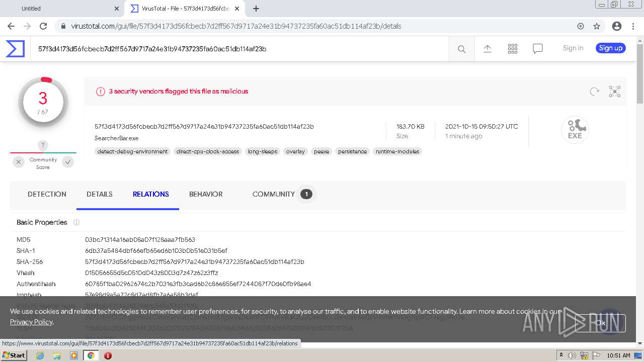Select the SHA-256 hash value

(195, 262)
